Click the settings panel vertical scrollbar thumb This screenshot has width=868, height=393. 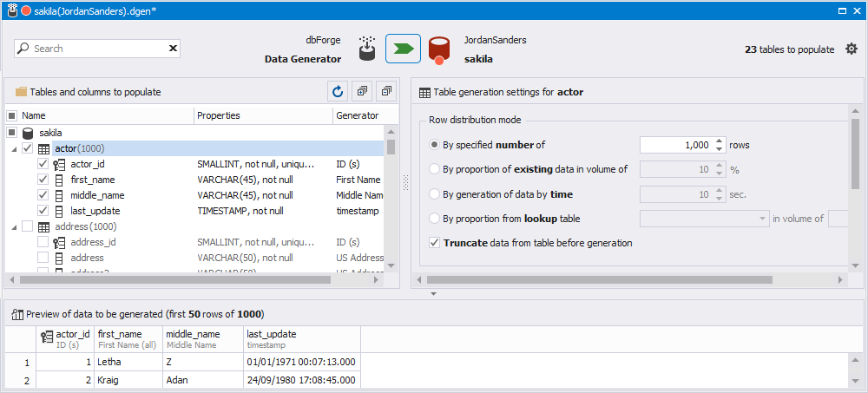(x=855, y=154)
